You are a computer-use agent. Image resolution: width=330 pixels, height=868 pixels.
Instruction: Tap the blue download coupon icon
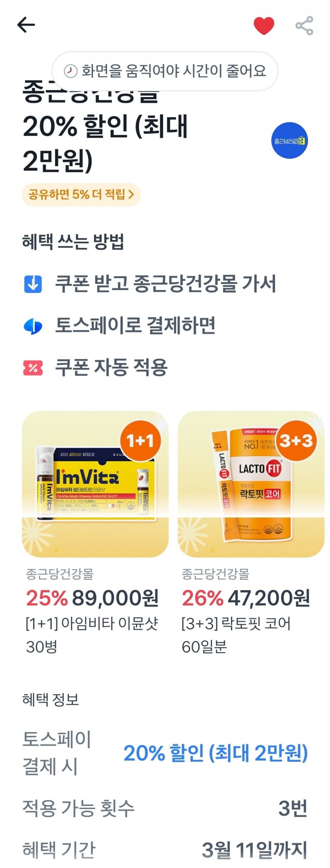[x=33, y=284]
